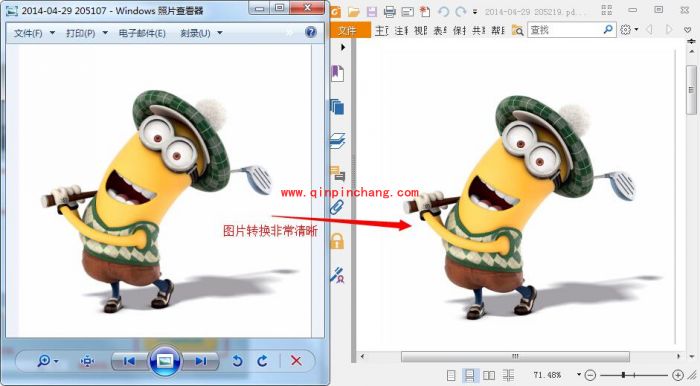Image resolution: width=700 pixels, height=386 pixels.
Task: Rotate photo counterclockwise in Photo Viewer
Action: (238, 361)
